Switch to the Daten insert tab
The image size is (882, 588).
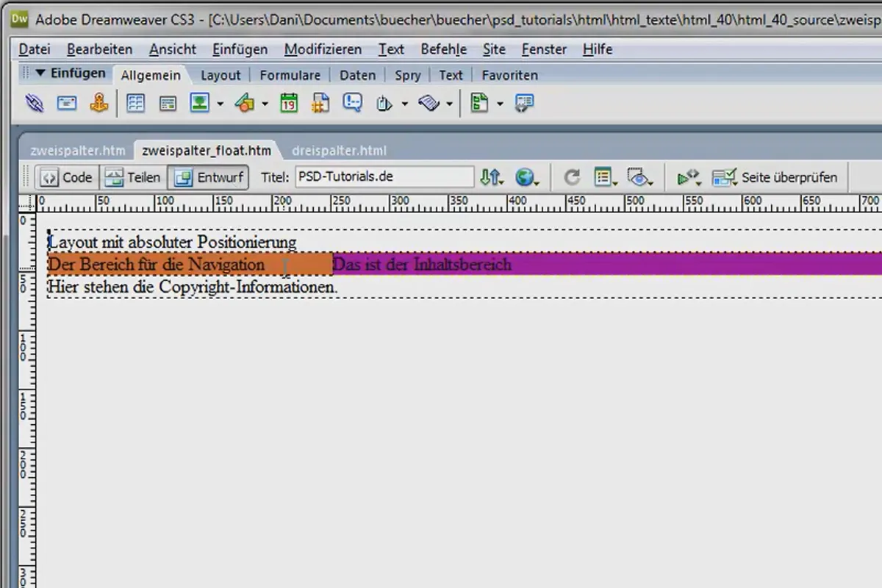coord(357,75)
